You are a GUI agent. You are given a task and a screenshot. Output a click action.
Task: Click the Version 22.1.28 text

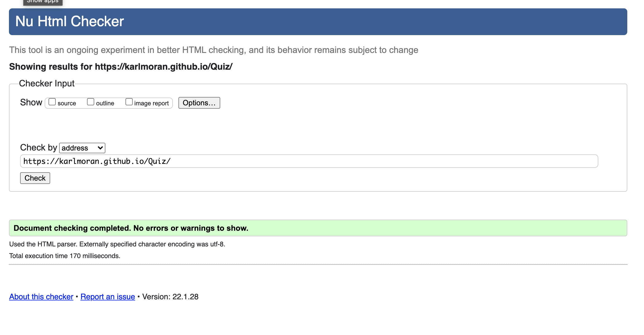tap(171, 297)
